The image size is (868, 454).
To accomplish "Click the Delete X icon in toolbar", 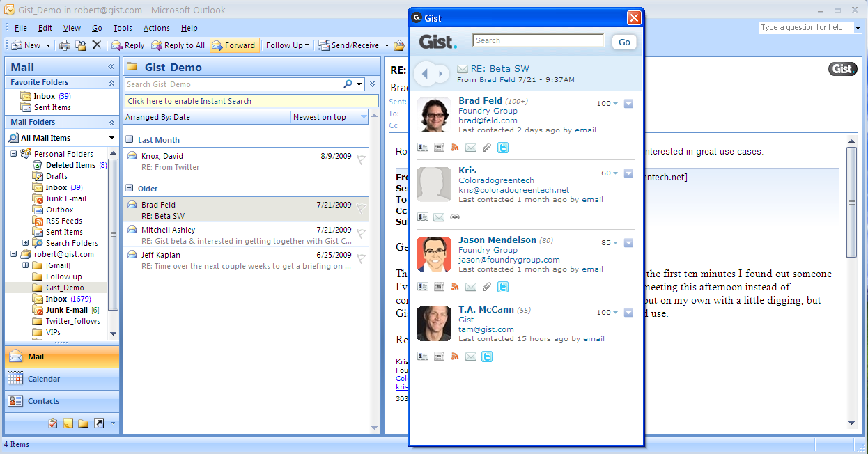I will (x=97, y=45).
